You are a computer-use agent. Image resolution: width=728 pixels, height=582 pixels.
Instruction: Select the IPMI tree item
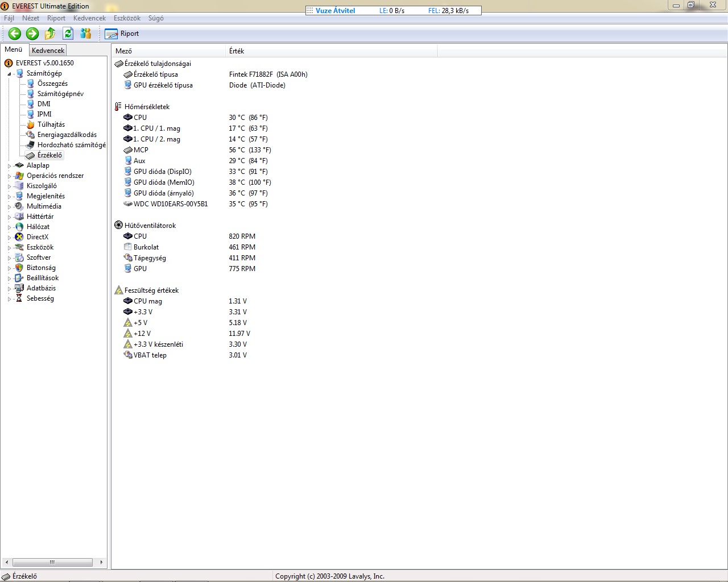(x=44, y=114)
